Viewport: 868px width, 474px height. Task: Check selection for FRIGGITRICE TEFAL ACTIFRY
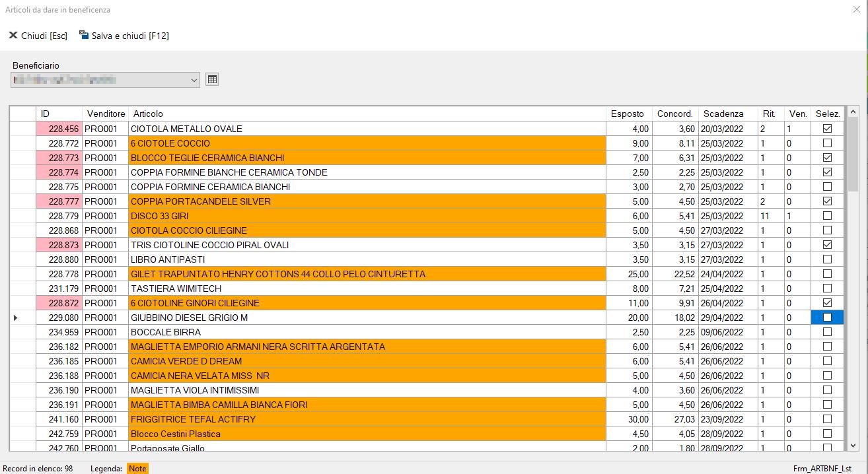coord(827,419)
